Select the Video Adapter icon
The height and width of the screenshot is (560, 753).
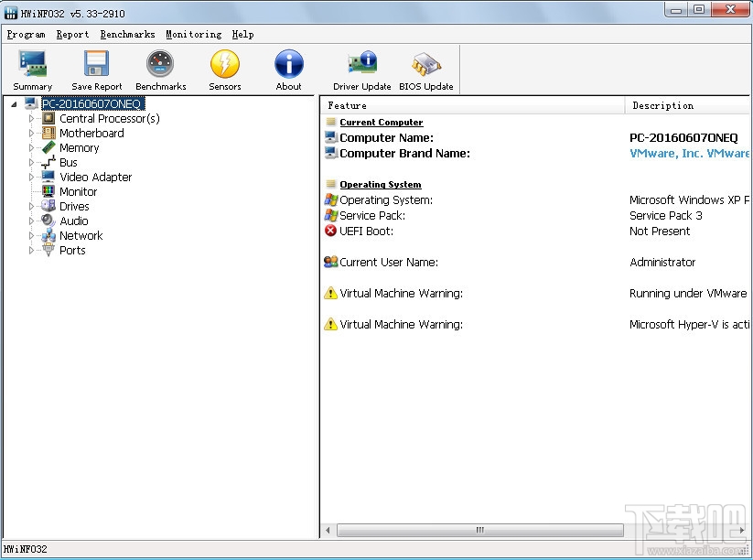pyautogui.click(x=48, y=177)
